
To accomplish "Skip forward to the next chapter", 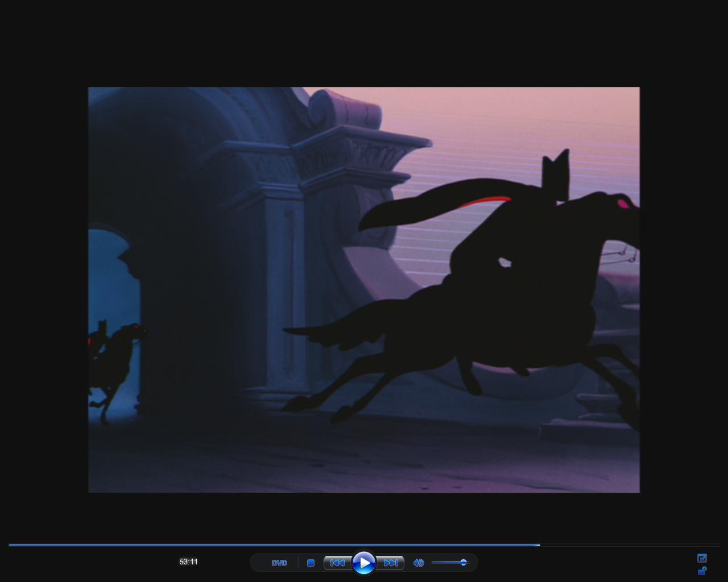I will point(391,563).
